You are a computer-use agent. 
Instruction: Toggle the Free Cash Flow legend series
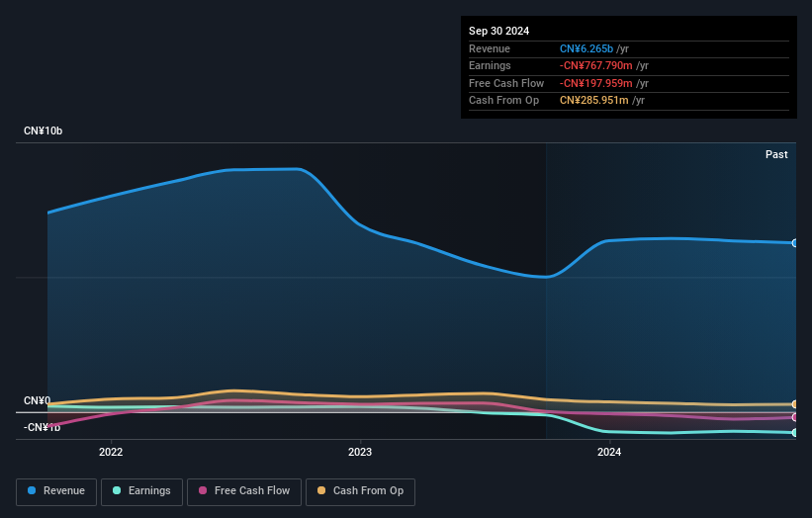(244, 491)
